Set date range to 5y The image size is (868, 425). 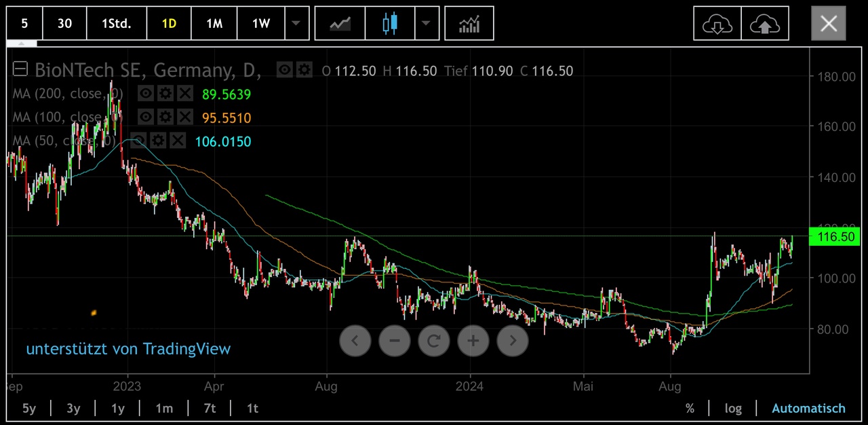[x=29, y=408]
